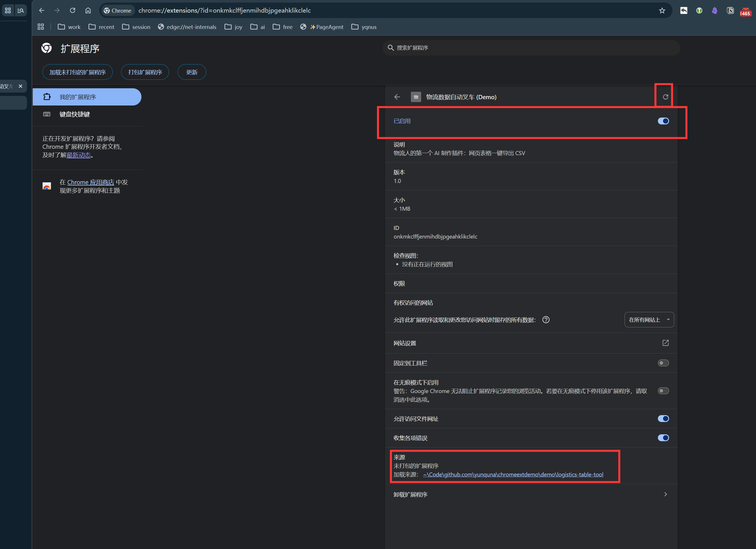Screen dimensions: 756x549
Task: Click the help icon beside site access text
Action: [546, 320]
